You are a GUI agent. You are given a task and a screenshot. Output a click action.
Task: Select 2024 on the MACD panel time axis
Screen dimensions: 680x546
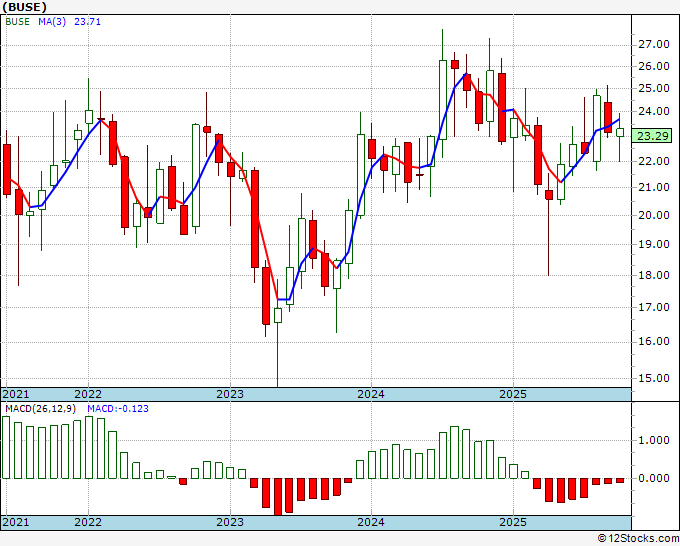pos(371,522)
